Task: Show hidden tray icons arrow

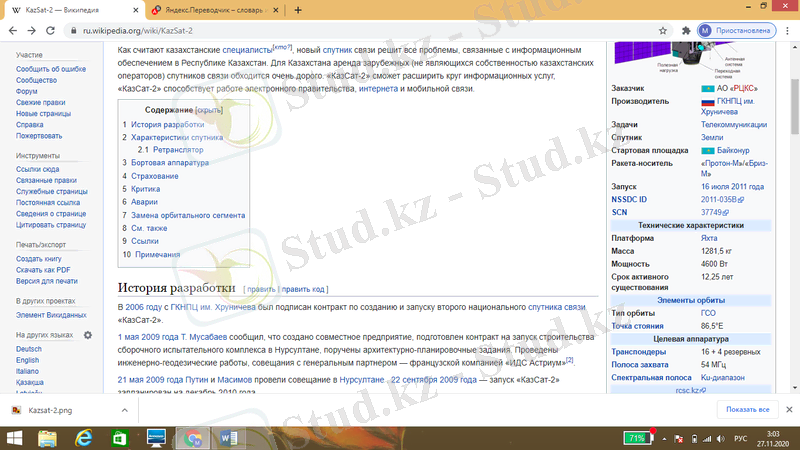Action: (x=664, y=439)
